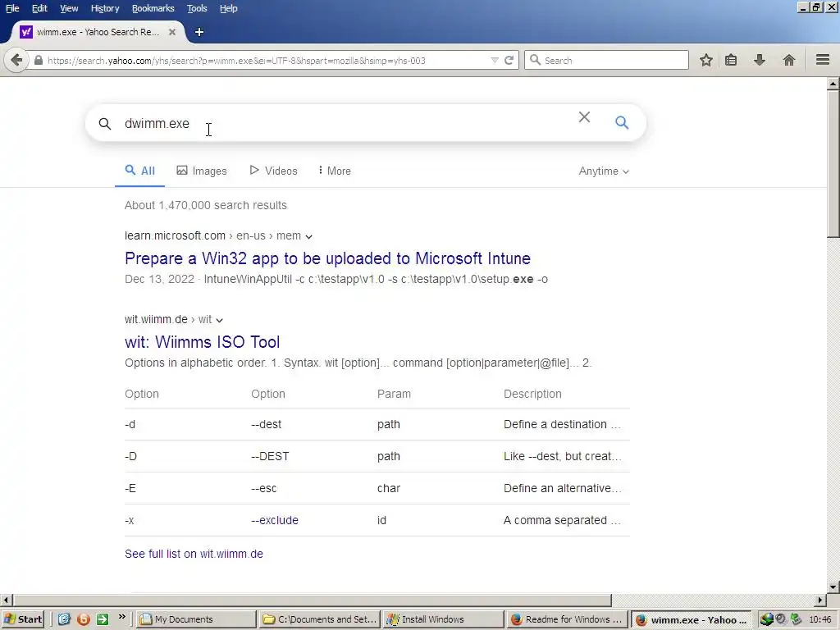The width and height of the screenshot is (840, 630).
Task: Click the horizontal scrollbar thumb
Action: (x=312, y=600)
